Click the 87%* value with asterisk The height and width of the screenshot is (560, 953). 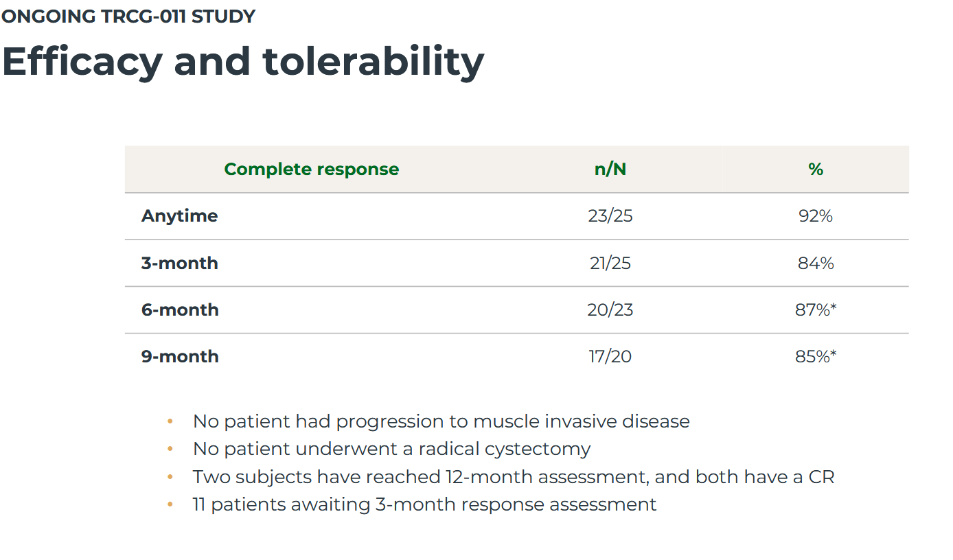click(x=816, y=310)
